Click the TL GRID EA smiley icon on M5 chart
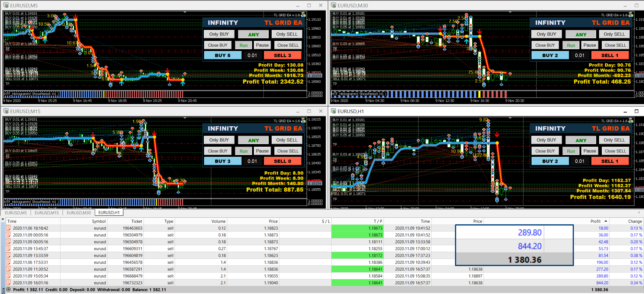Screen dimensions: 644x294 tap(304, 15)
